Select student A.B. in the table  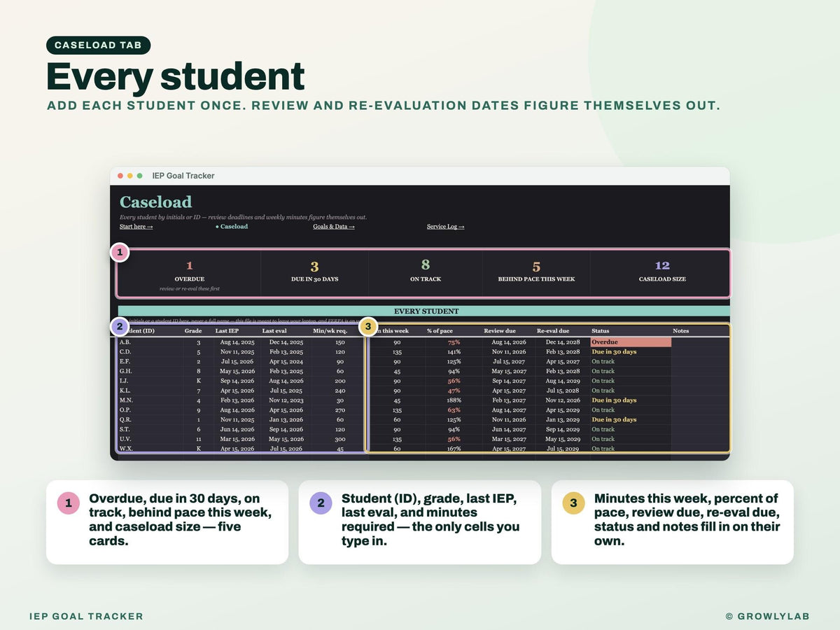(x=125, y=342)
